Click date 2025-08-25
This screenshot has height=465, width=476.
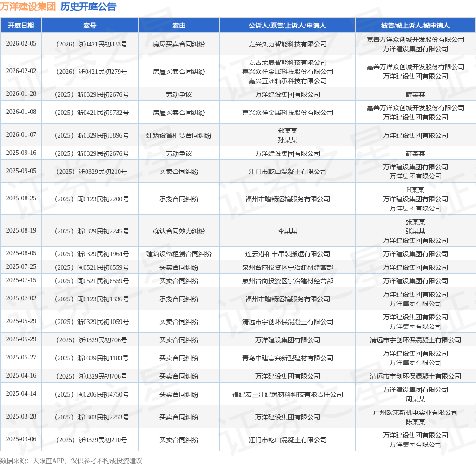click(21, 199)
